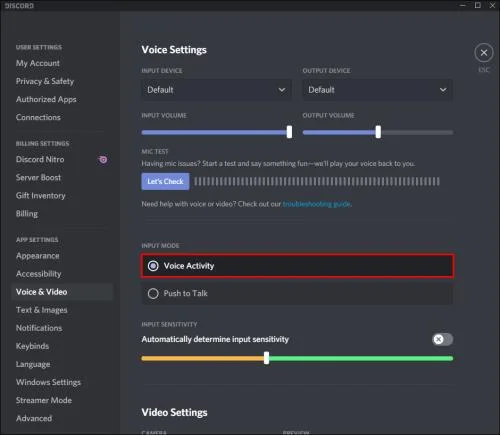This screenshot has height=435, width=500.
Task: Open Windows Settings page
Action: [48, 382]
